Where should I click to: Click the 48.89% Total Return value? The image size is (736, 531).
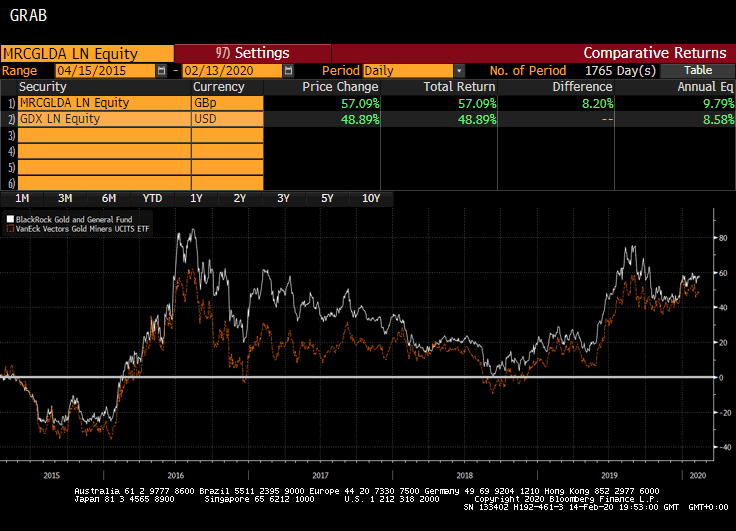477,119
